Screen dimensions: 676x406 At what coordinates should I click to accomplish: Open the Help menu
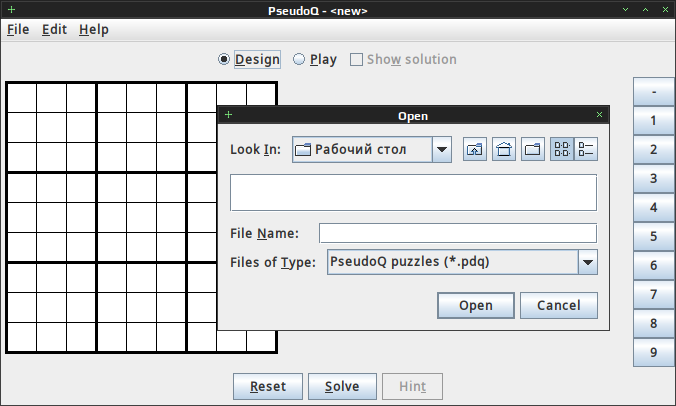(94, 30)
